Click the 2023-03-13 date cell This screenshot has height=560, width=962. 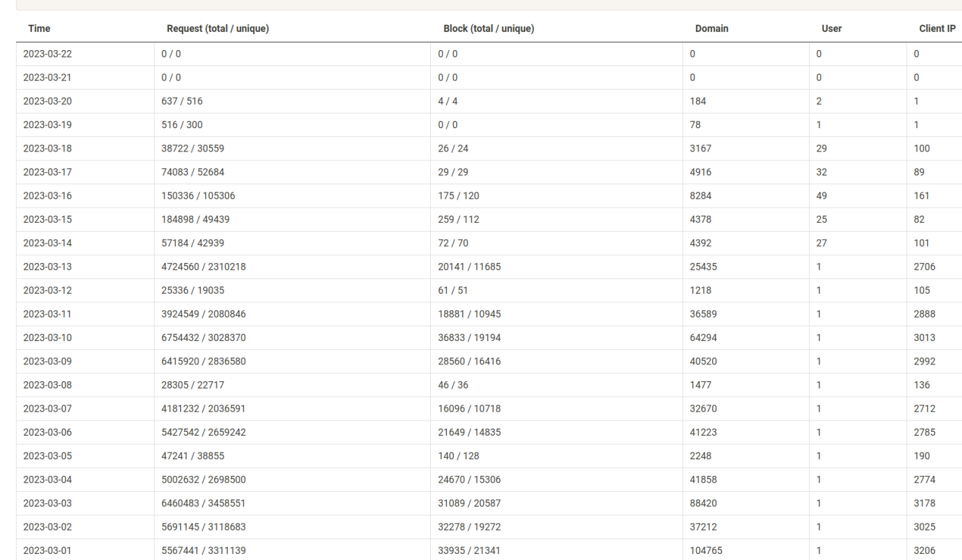[x=47, y=266]
